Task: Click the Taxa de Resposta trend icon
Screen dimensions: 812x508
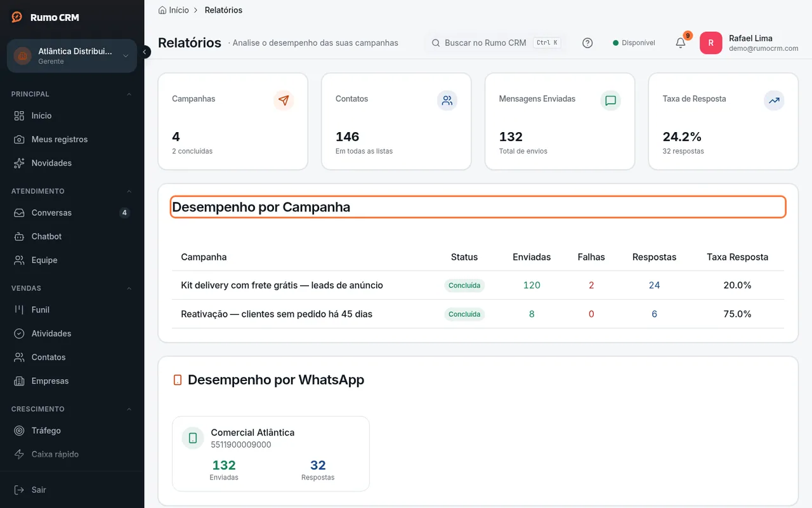Action: tap(774, 100)
